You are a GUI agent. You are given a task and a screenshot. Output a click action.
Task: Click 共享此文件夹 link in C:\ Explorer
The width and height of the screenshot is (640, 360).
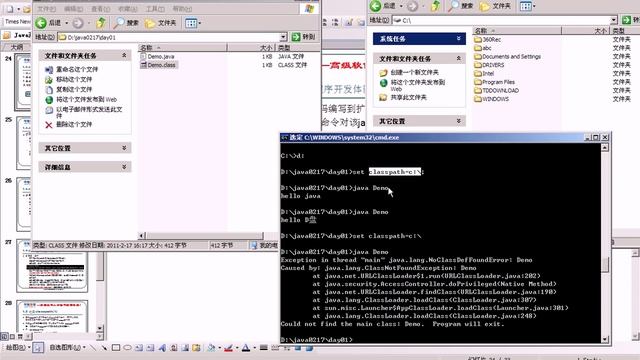(408, 97)
